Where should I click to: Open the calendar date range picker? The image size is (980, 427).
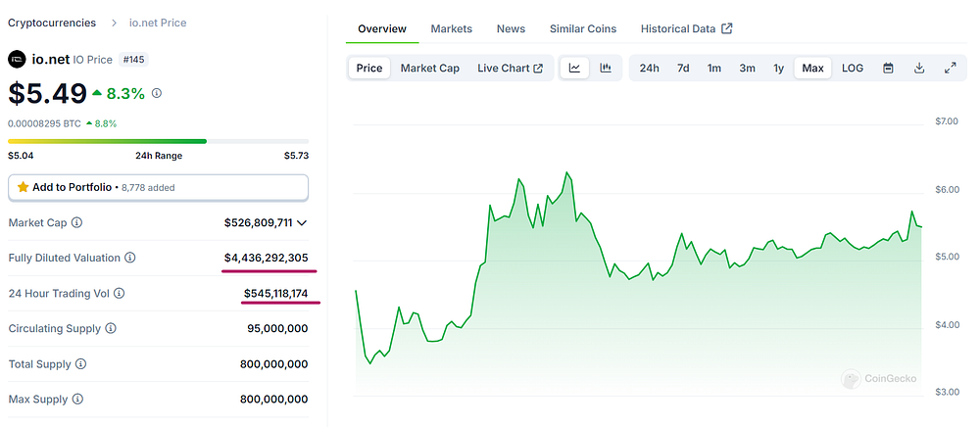[x=888, y=68]
